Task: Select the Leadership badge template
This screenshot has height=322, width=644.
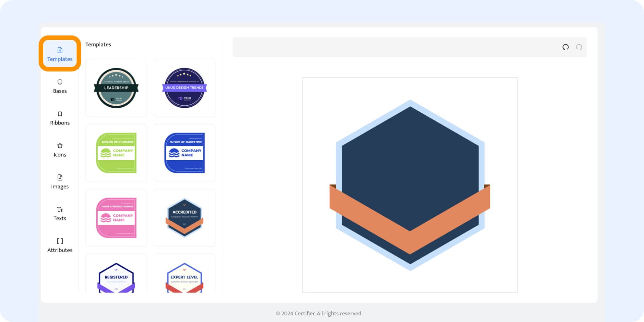Action: pyautogui.click(x=116, y=88)
